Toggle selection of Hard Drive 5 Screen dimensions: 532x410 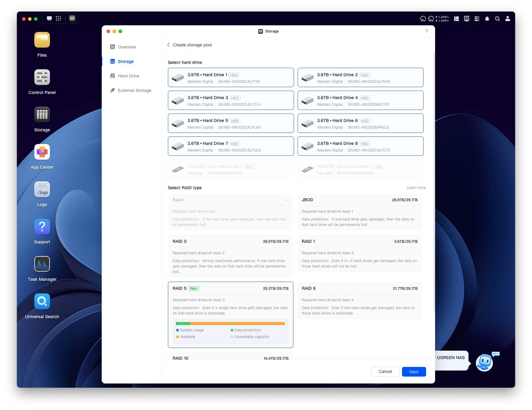231,123
